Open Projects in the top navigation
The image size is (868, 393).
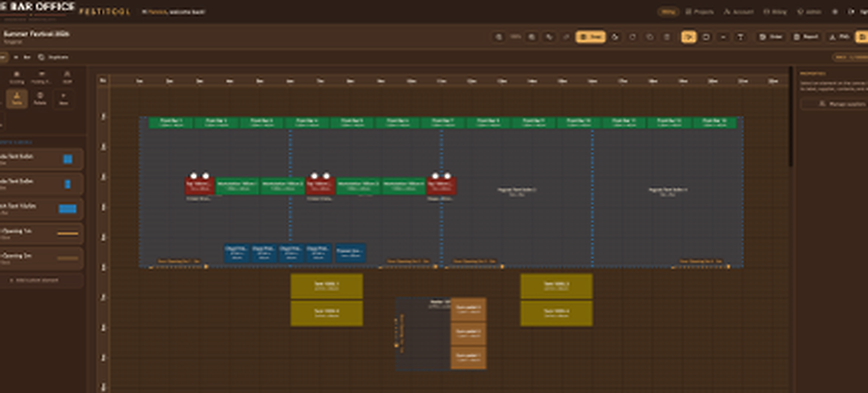point(699,12)
